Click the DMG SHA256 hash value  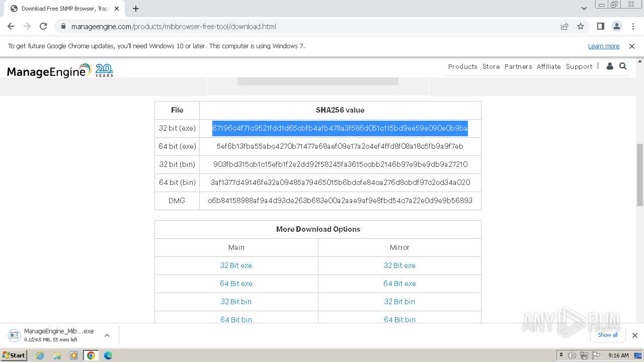pos(340,201)
